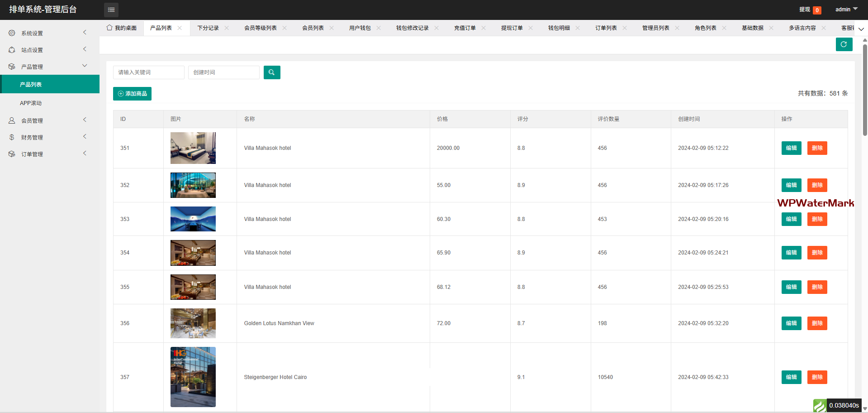868x413 pixels.
Task: Click the 财务管理 dollar icon
Action: [x=12, y=137]
